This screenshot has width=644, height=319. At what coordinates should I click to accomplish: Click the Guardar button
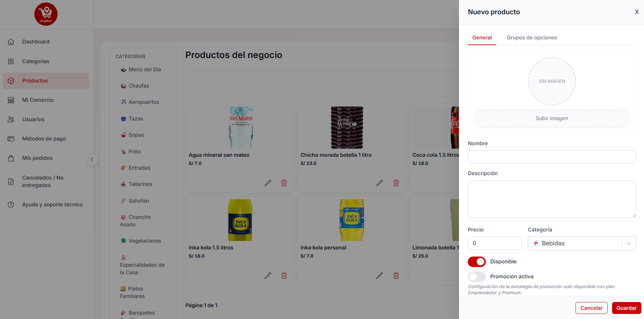627,308
